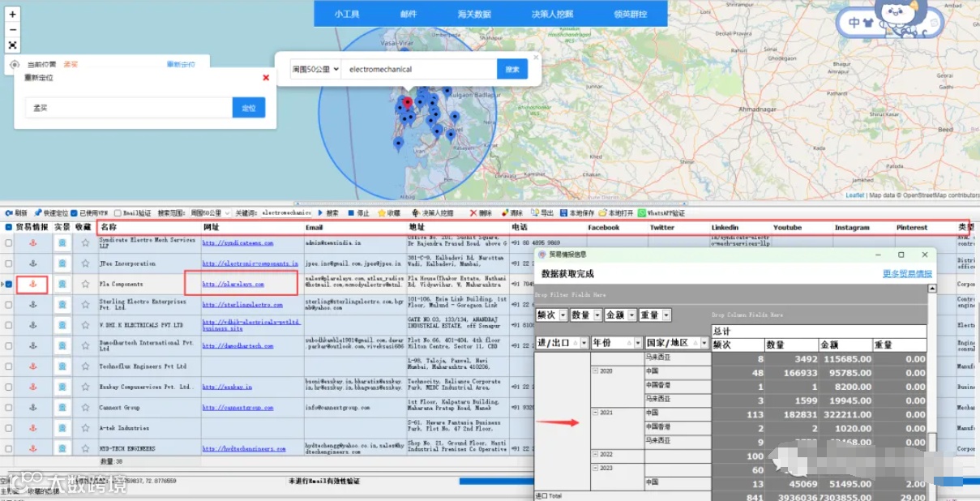Collapse the 2021 year group
Viewport: 980px width, 501px height.
pos(595,413)
